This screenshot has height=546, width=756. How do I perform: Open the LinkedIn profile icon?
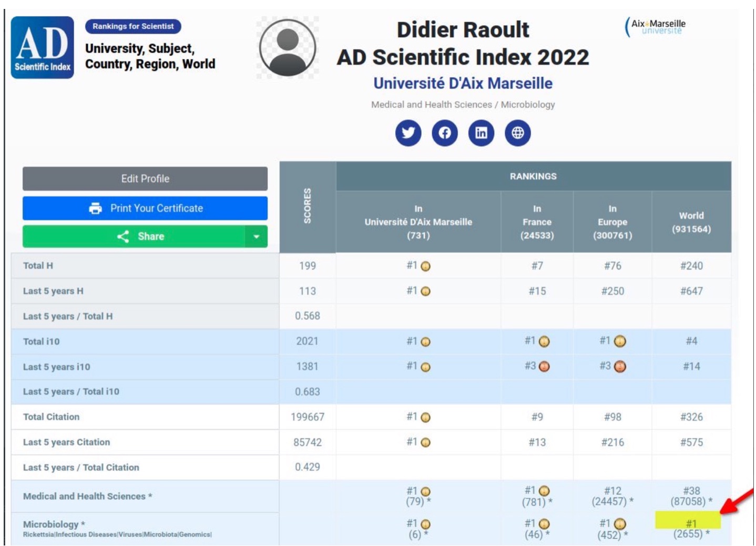click(x=481, y=133)
